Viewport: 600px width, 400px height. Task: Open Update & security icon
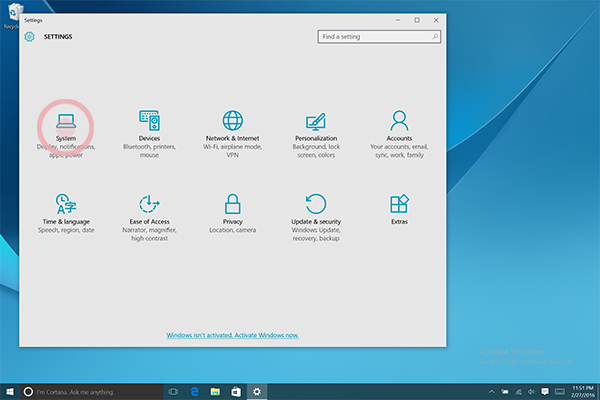coord(316,204)
